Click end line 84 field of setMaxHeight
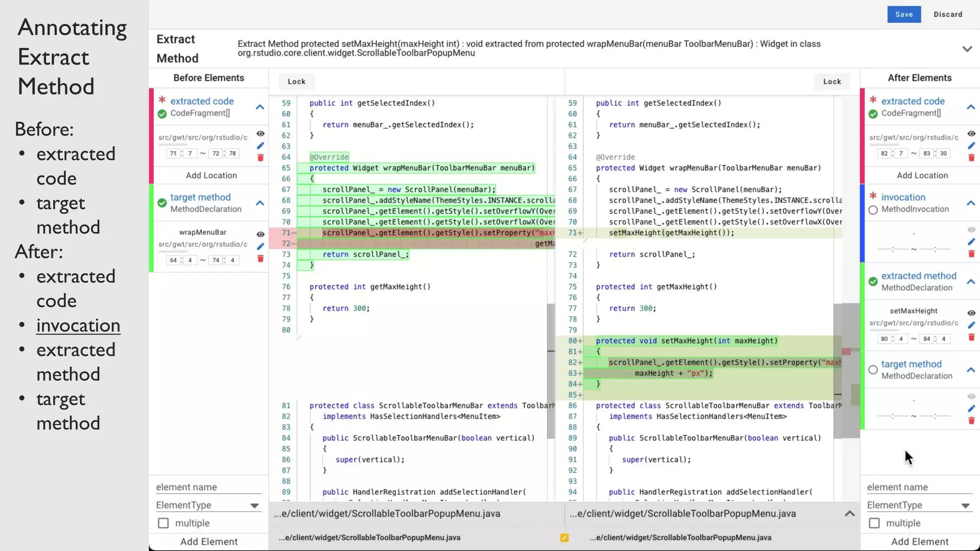Viewport: 980px width, 551px height. click(927, 339)
